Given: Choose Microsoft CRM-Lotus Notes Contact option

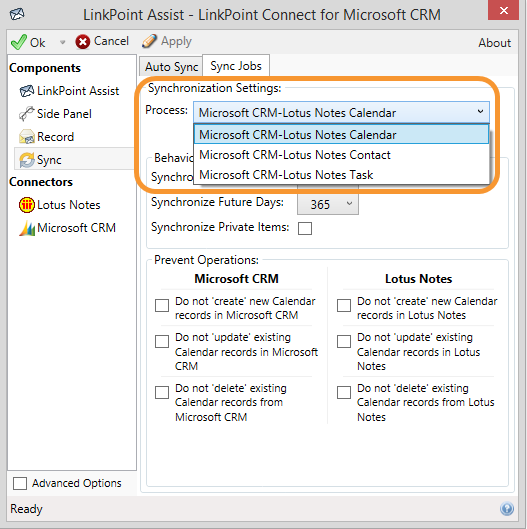Looking at the screenshot, I should 341,155.
